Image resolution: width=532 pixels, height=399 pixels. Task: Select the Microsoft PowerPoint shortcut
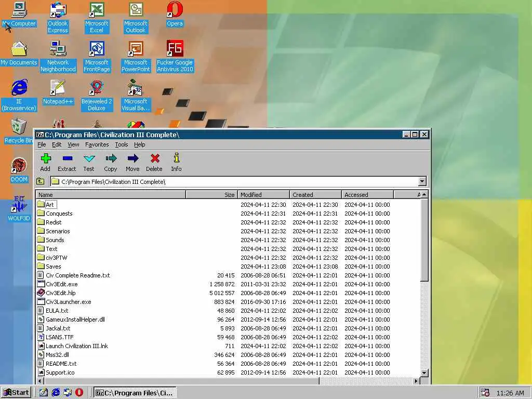(136, 57)
